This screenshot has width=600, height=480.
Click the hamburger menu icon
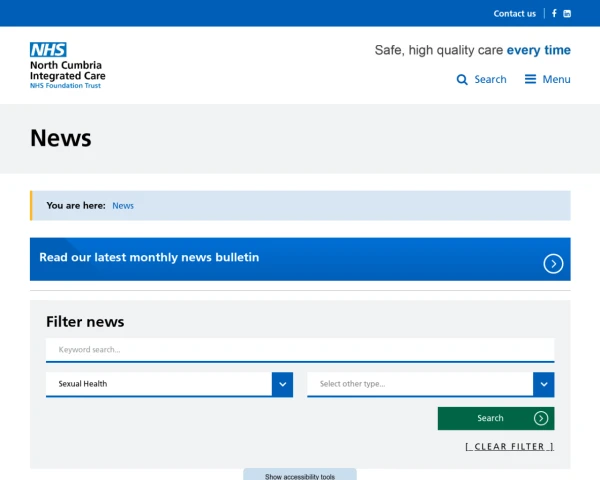click(530, 79)
